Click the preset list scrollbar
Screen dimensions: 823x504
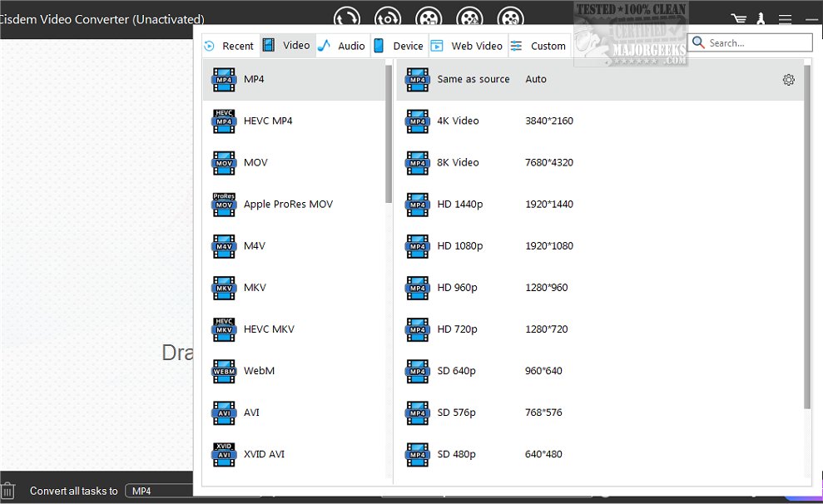tap(807, 237)
